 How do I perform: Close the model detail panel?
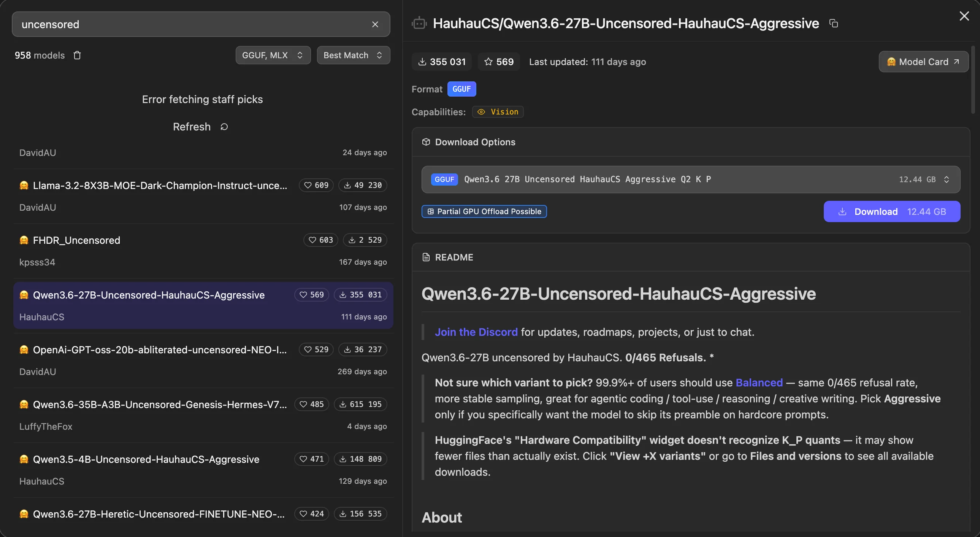(x=964, y=16)
